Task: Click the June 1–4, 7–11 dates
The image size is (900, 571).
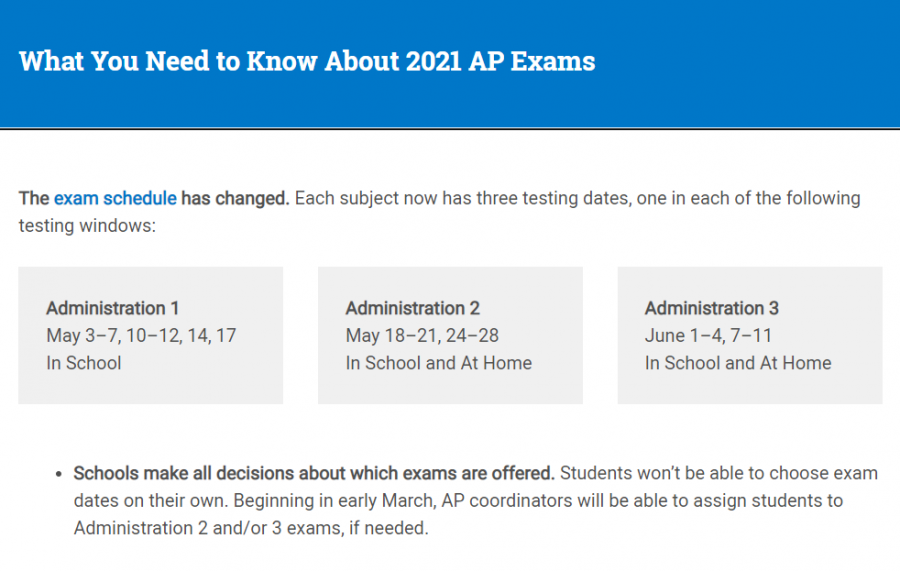Action: 708,336
